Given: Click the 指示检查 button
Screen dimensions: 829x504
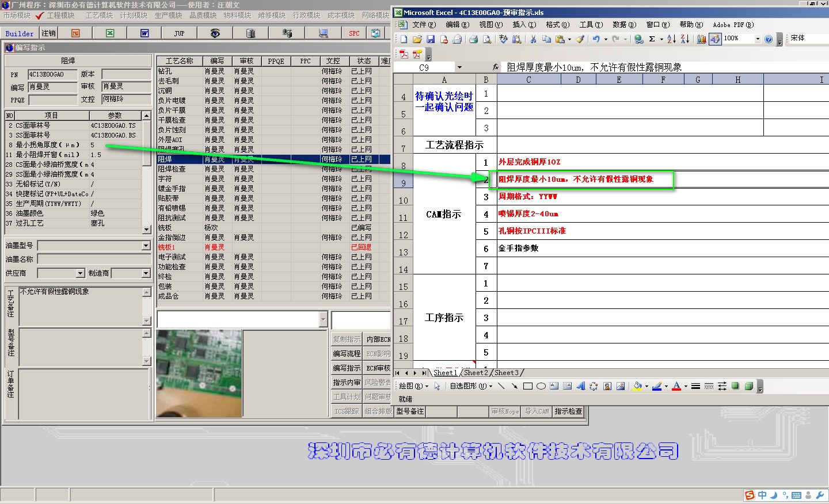Looking at the screenshot, I should tap(568, 411).
